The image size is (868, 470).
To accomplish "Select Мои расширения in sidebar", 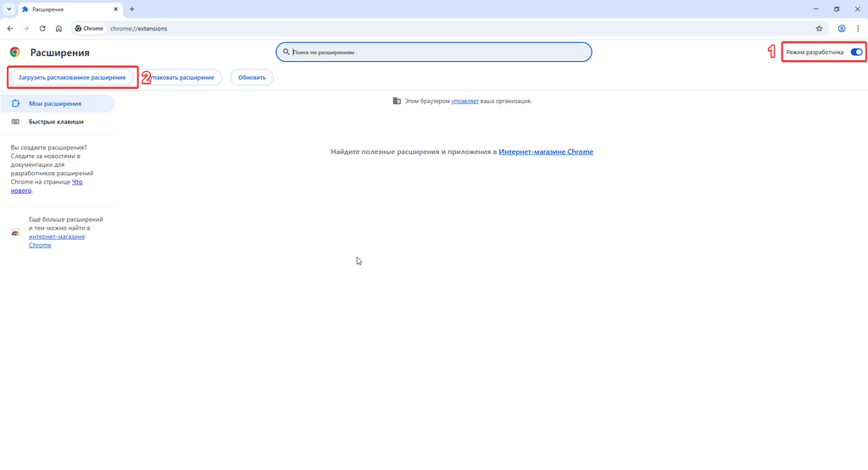I will (55, 103).
